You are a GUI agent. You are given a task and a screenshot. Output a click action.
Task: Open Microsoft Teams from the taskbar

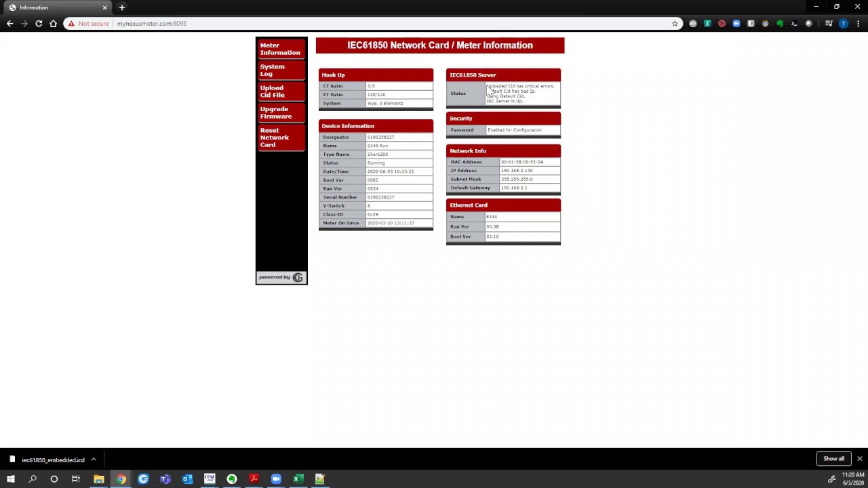point(165,479)
